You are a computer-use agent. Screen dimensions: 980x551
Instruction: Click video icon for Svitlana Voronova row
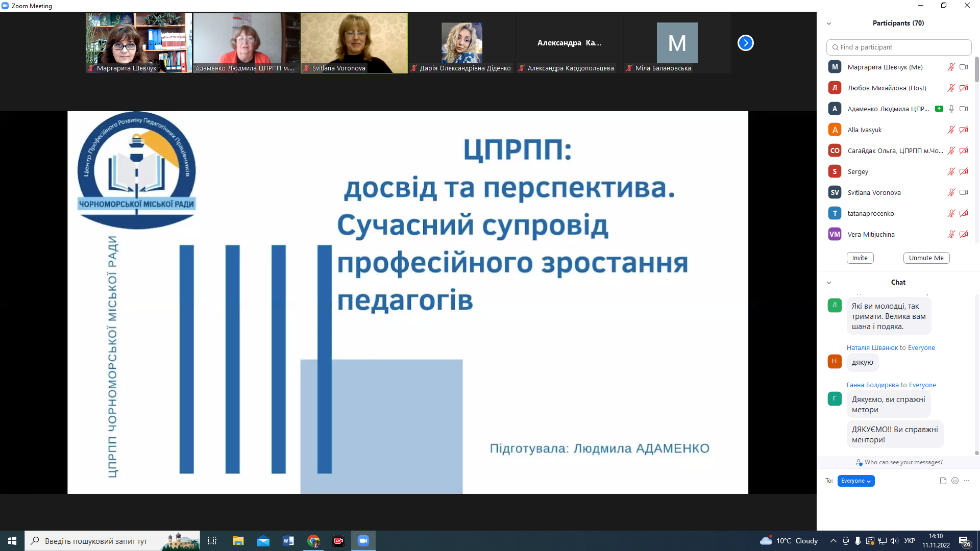(964, 192)
